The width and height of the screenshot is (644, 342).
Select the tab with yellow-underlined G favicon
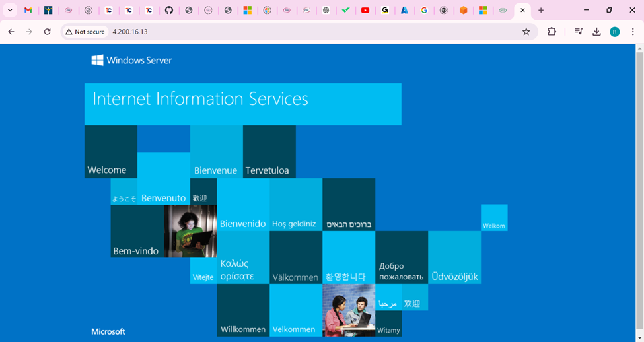click(385, 11)
